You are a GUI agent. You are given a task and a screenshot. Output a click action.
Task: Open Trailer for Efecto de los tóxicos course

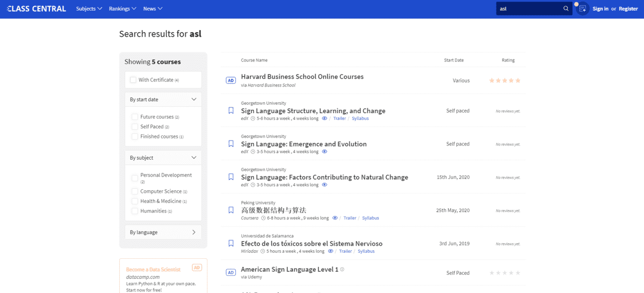(345, 251)
